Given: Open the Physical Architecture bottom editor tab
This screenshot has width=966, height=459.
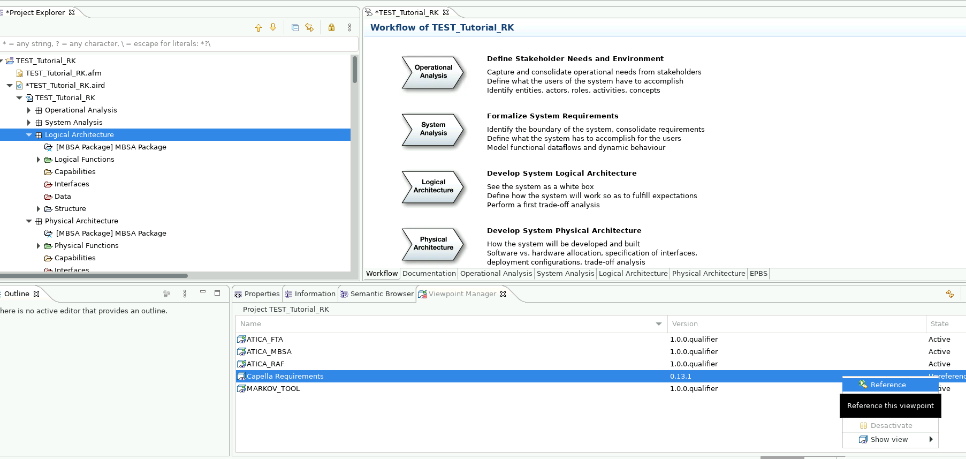Looking at the screenshot, I should pyautogui.click(x=708, y=274).
